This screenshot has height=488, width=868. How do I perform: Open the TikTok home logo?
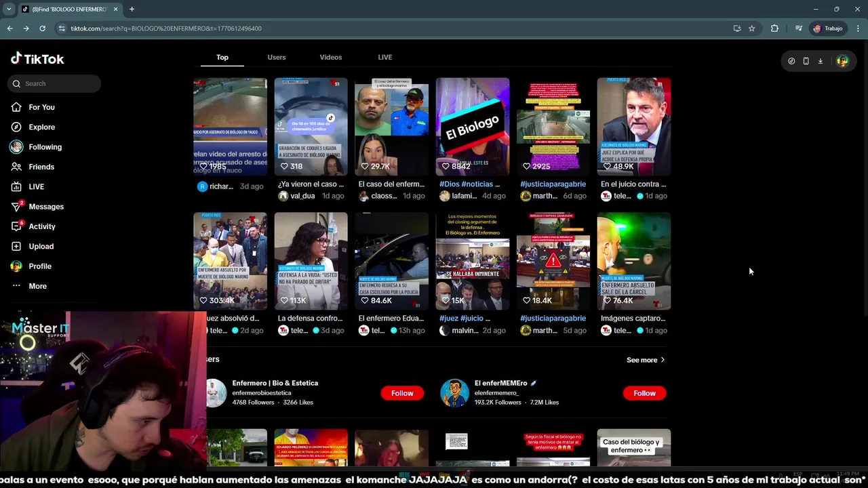(37, 59)
